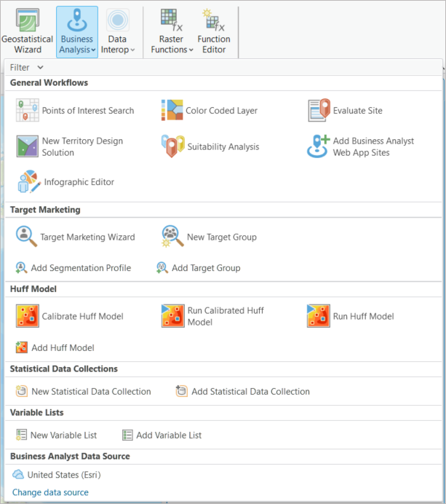Viewport: 446px width, 504px height.
Task: Click the Suitability Analysis icon
Action: (172, 146)
